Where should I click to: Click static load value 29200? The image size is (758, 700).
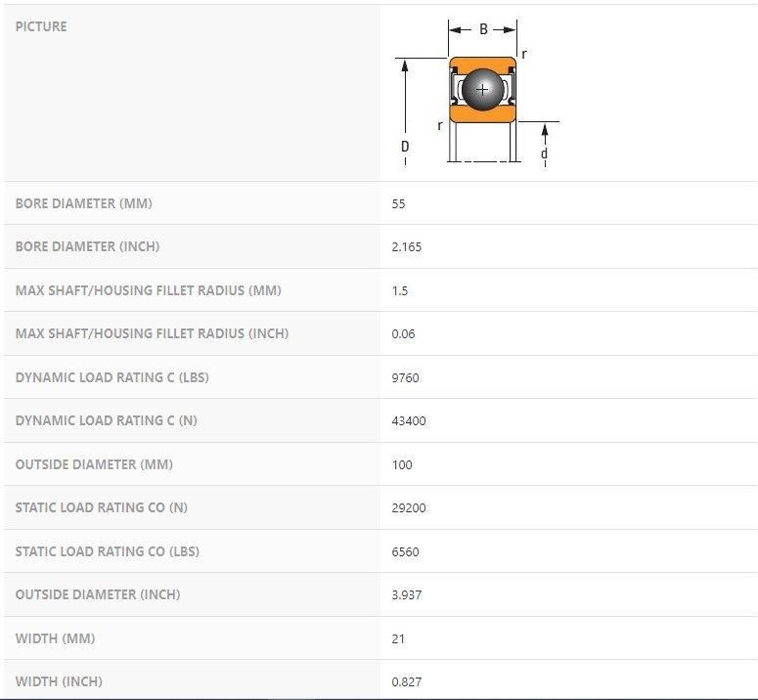point(409,508)
